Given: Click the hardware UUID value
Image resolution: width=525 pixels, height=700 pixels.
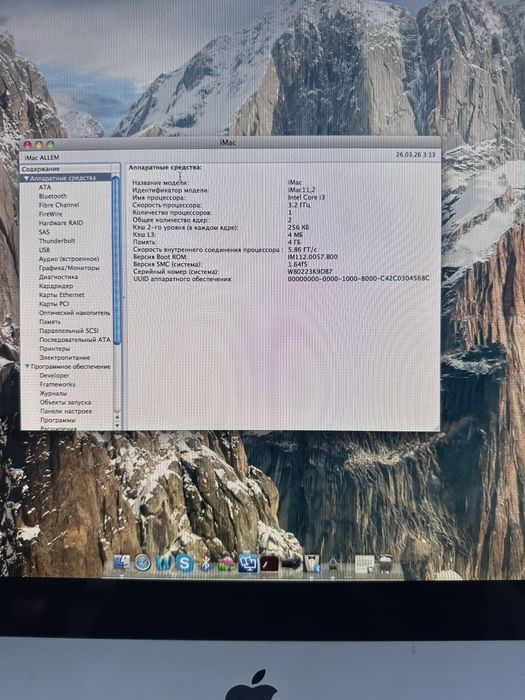Looking at the screenshot, I should (358, 279).
